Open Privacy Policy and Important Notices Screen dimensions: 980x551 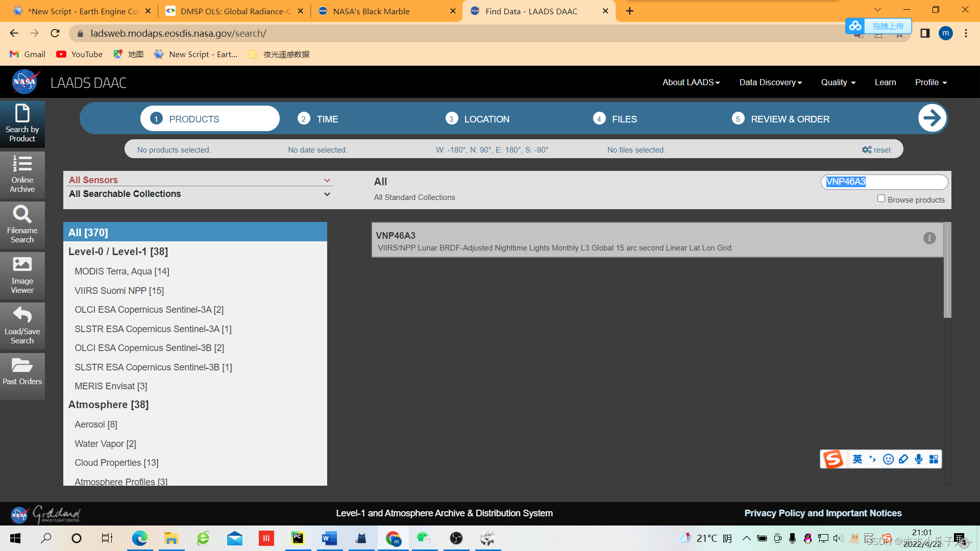pos(823,513)
